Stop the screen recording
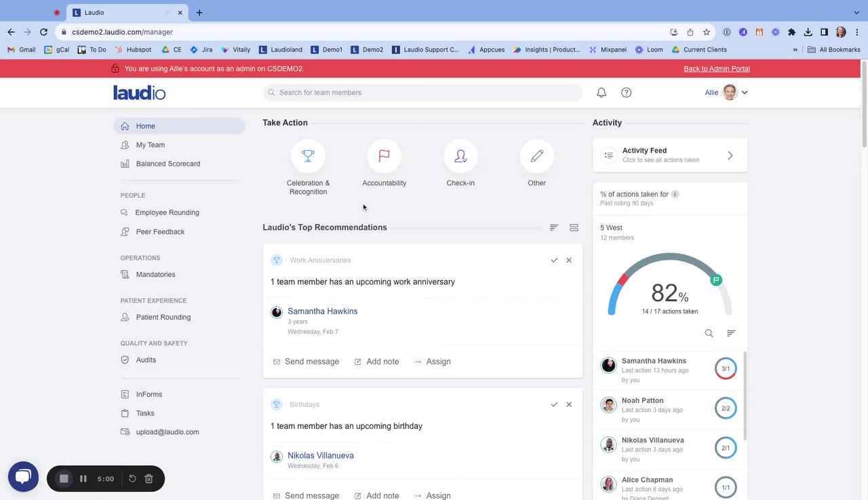868x500 pixels. [x=64, y=479]
